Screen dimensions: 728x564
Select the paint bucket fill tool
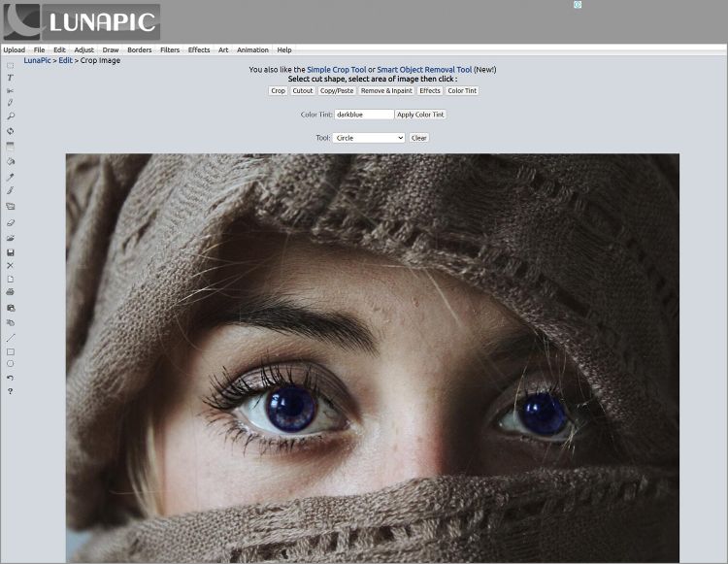[11, 161]
